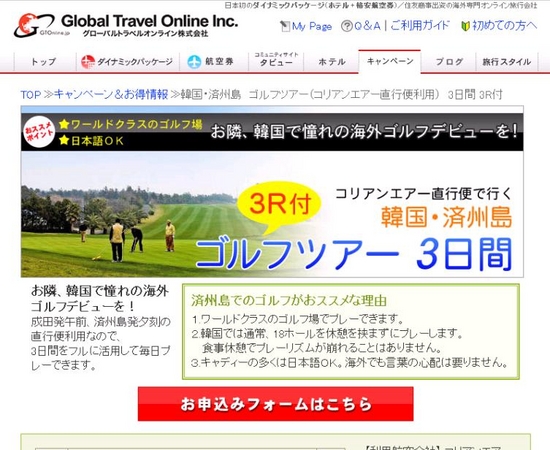
Task: Select the キャンペーン tab
Action: pyautogui.click(x=390, y=61)
